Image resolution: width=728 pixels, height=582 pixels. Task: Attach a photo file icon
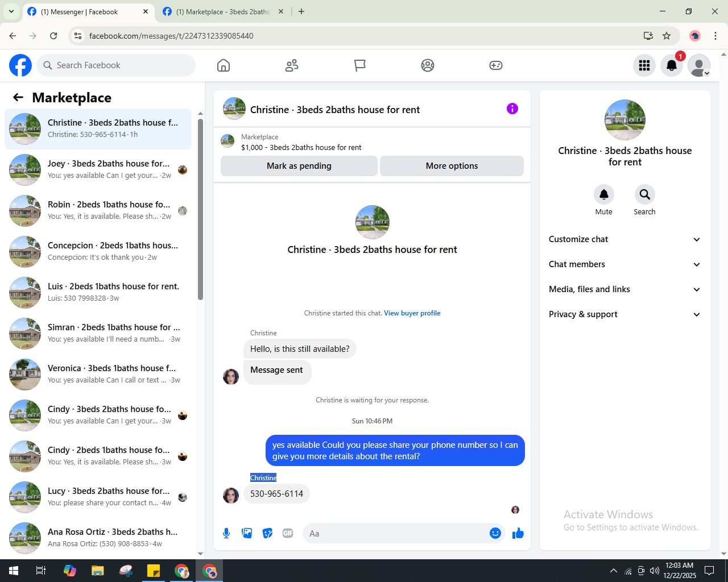pyautogui.click(x=247, y=533)
